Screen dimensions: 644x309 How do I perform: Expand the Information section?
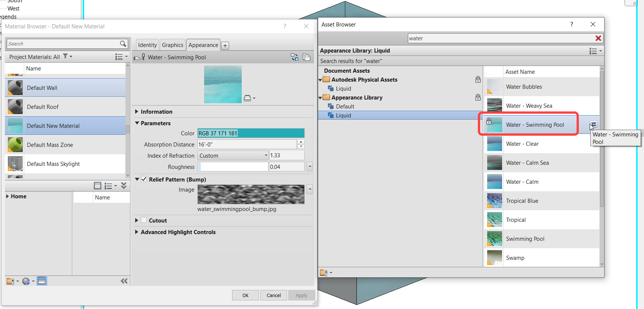137,111
